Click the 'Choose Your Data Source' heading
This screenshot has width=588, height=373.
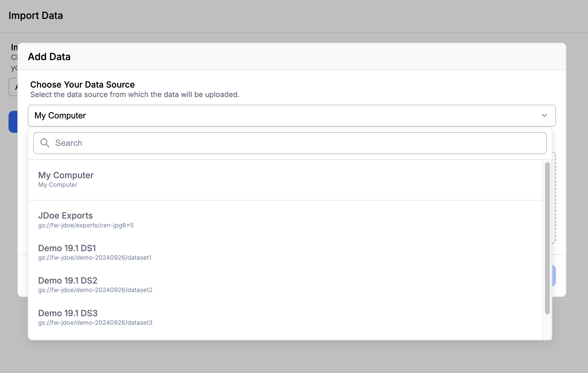coord(82,85)
